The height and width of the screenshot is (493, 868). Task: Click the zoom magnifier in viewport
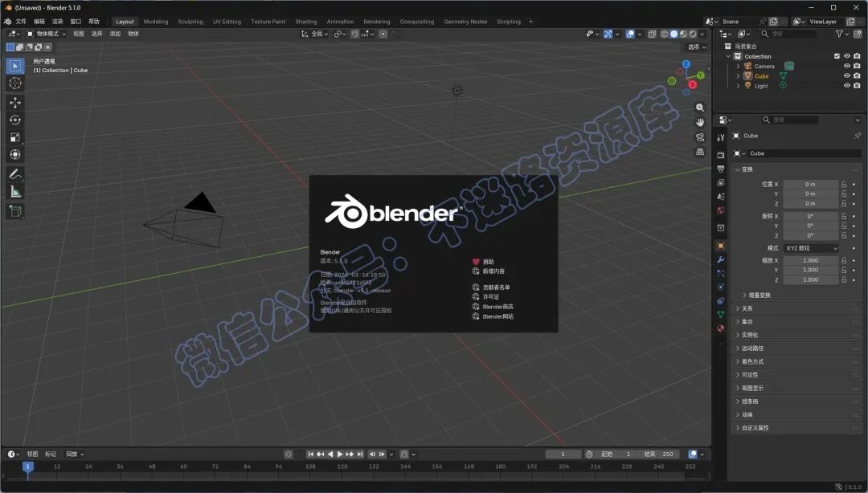(700, 108)
